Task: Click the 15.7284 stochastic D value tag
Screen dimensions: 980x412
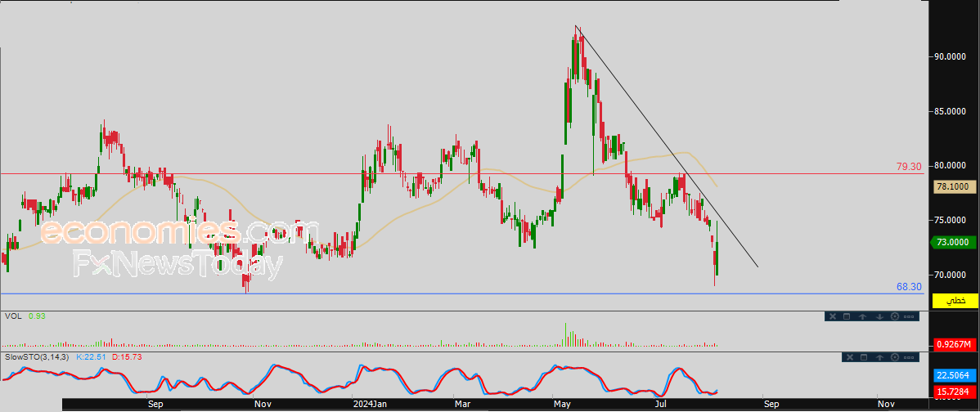Action: (x=953, y=392)
